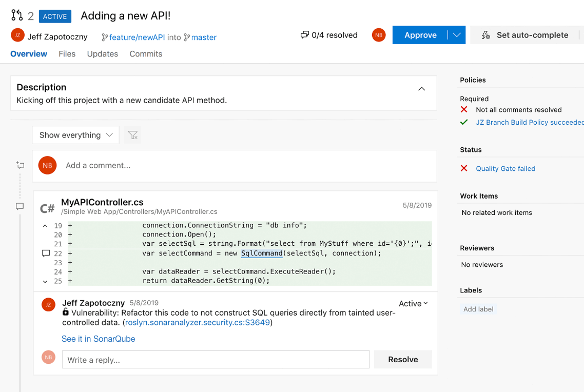Approve the pull request
The image size is (584, 392).
pyautogui.click(x=420, y=35)
